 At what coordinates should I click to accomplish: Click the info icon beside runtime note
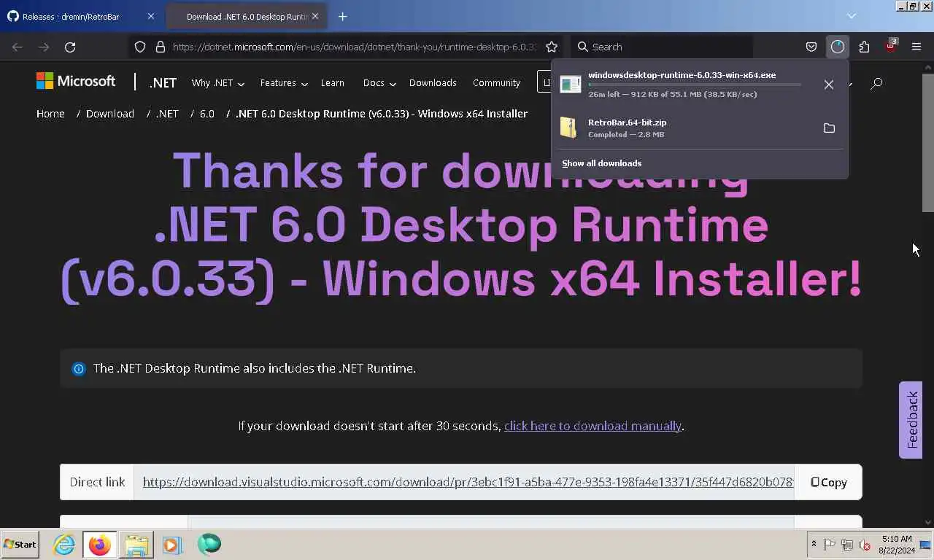click(x=78, y=369)
